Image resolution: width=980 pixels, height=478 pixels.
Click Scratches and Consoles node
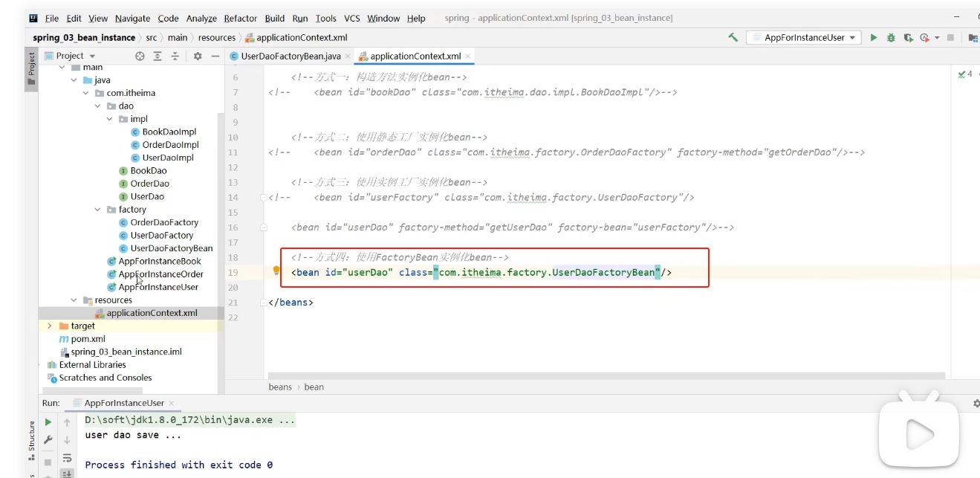point(99,378)
